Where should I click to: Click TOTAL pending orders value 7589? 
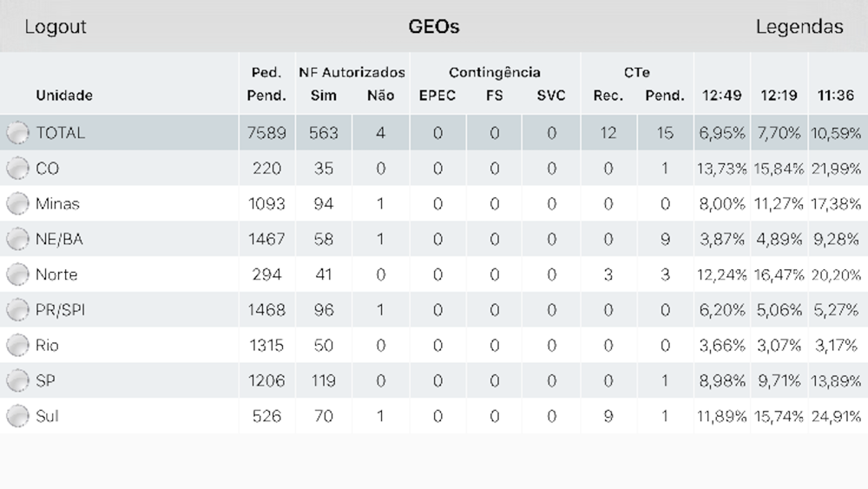coord(266,133)
